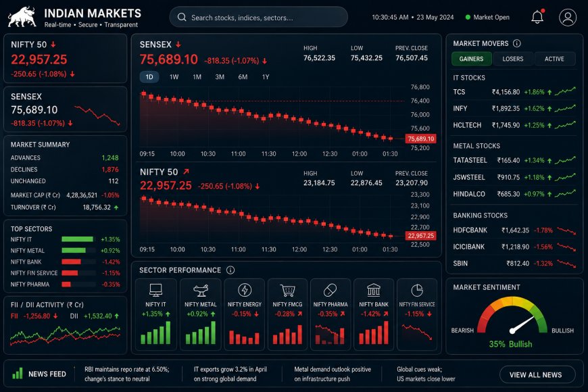Click the SENSEX card mini trend chart
This screenshot has width=588, height=392.
[x=97, y=115]
